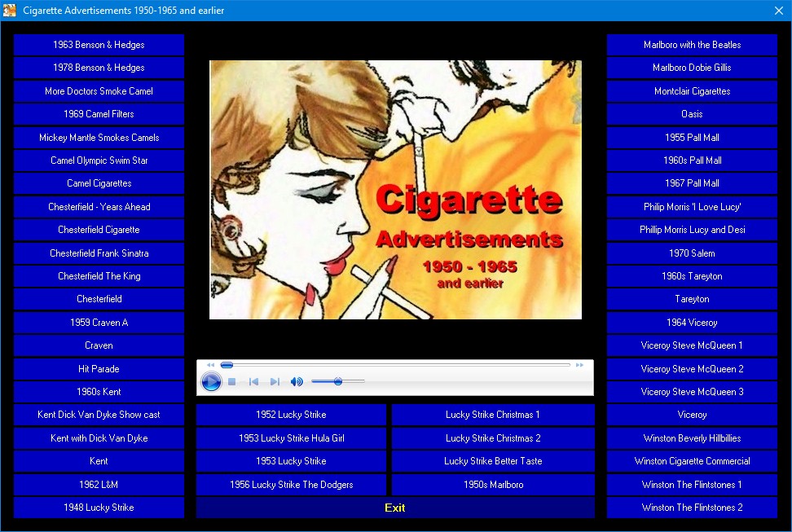Play the 1964 Viceroy ad

[692, 323]
